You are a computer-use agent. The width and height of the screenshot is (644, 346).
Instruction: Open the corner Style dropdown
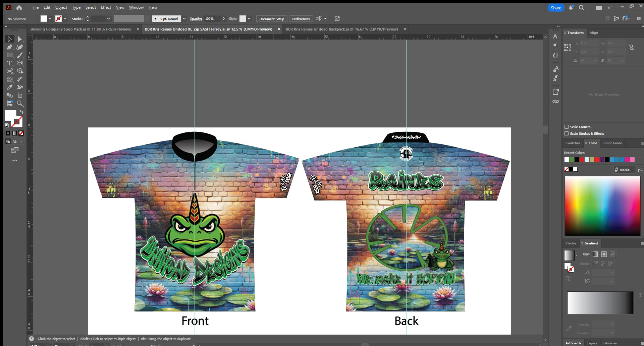249,19
